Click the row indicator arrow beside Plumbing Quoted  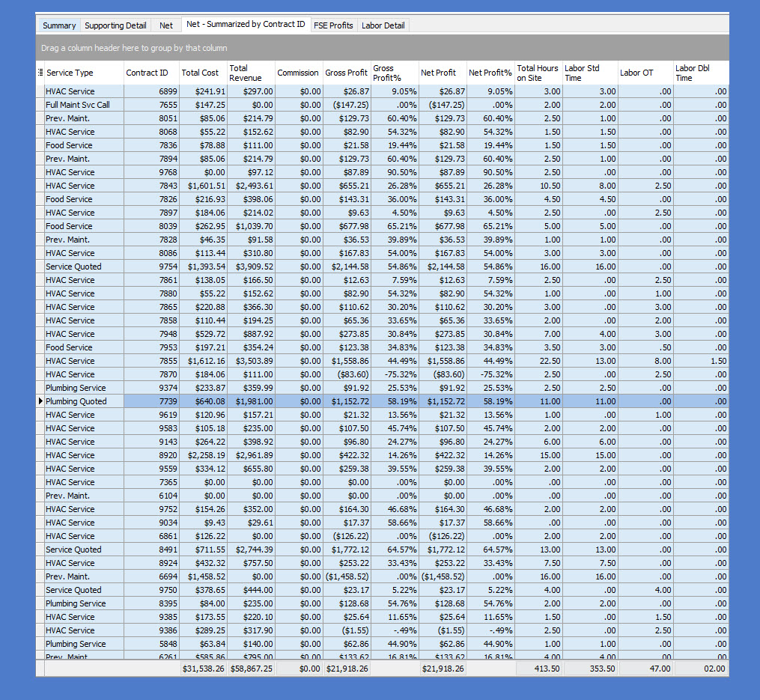coord(40,401)
